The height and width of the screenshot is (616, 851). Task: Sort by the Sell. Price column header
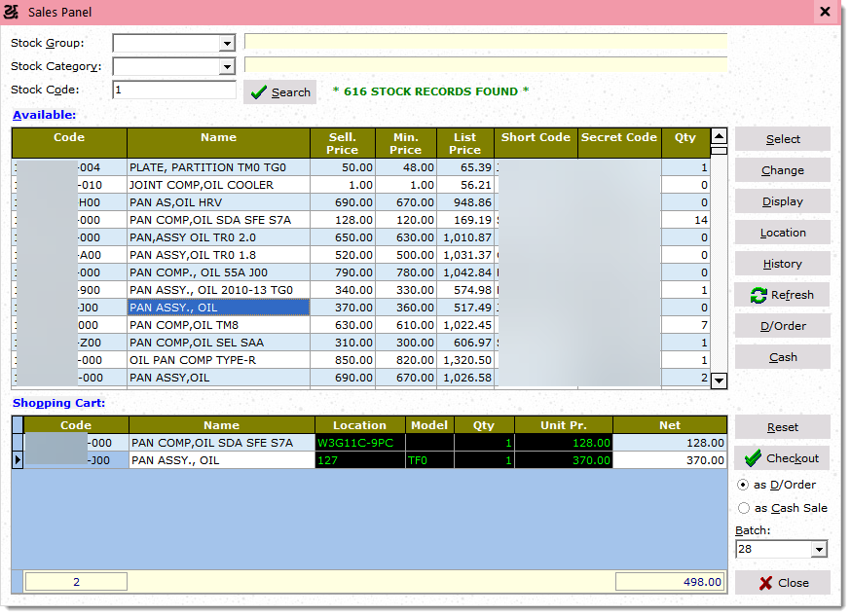[342, 143]
